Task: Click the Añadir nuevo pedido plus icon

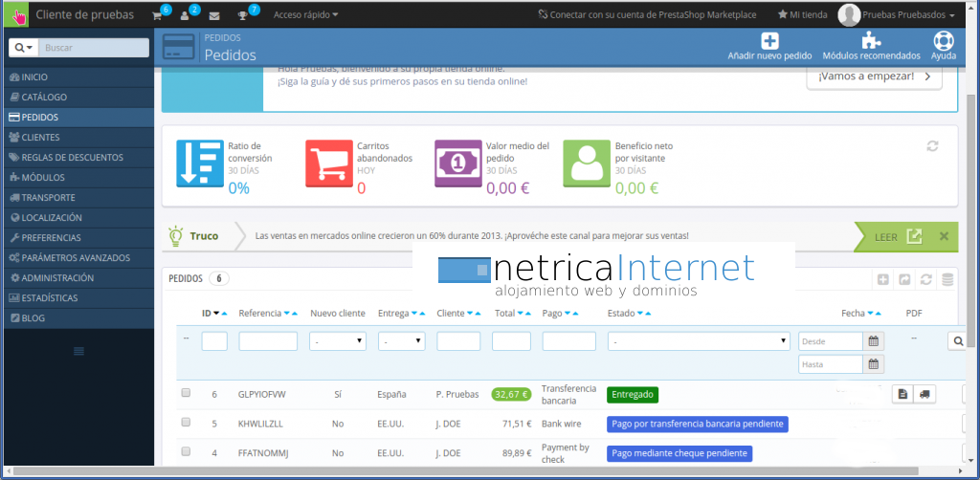Action: (769, 41)
